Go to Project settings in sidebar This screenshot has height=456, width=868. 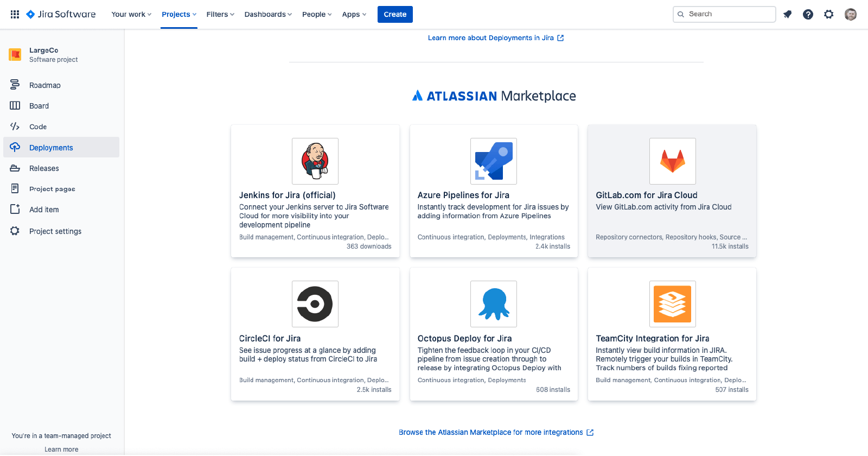pyautogui.click(x=55, y=231)
